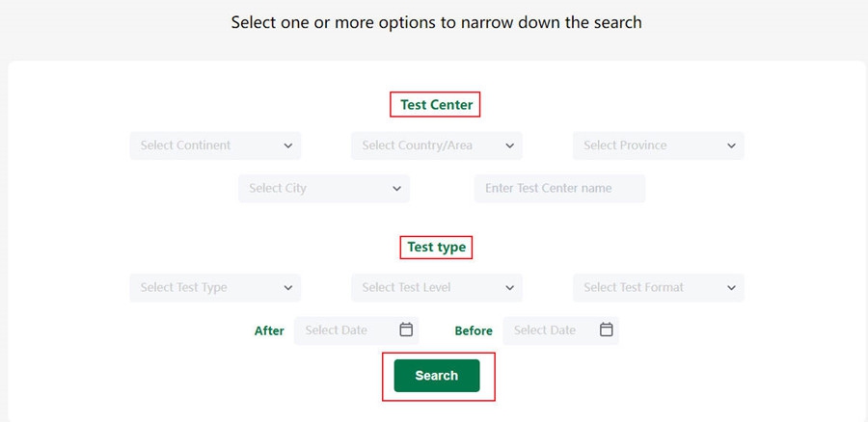Open the After date calendar icon

click(x=406, y=330)
